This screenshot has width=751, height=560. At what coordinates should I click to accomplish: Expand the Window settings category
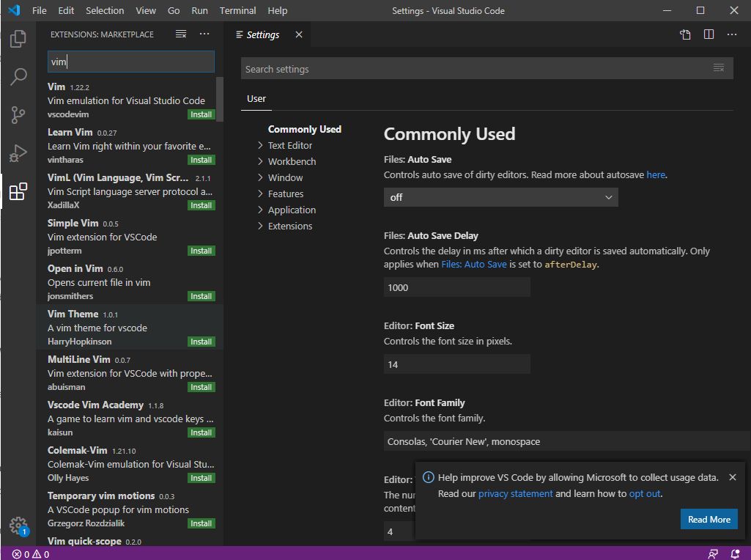click(x=285, y=177)
